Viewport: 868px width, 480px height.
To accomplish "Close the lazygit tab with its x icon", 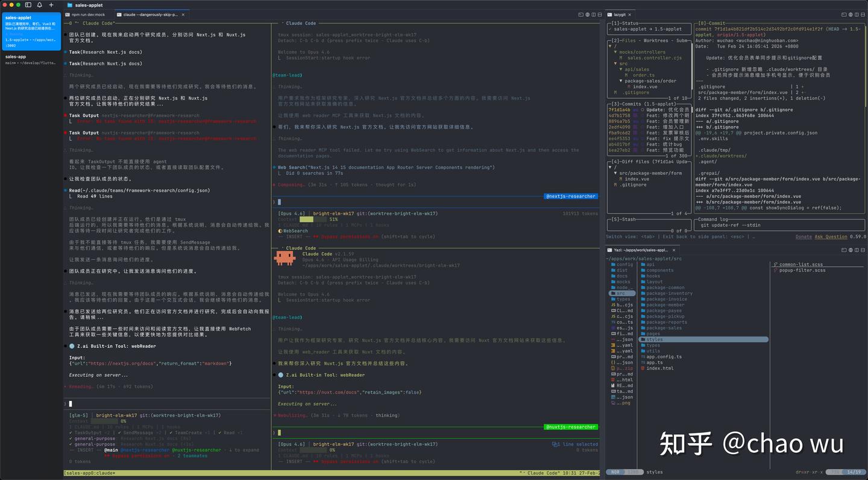I will (630, 14).
